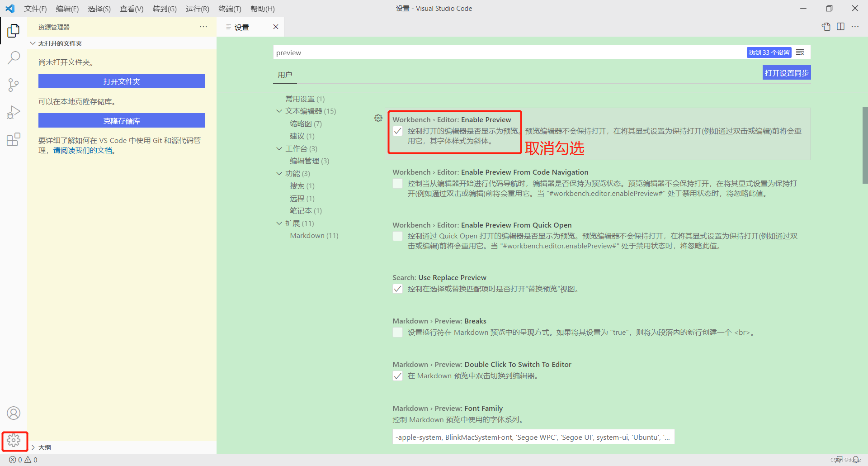Select 笔记本 (1) in settings tree
This screenshot has width=868, height=466.
pos(306,210)
